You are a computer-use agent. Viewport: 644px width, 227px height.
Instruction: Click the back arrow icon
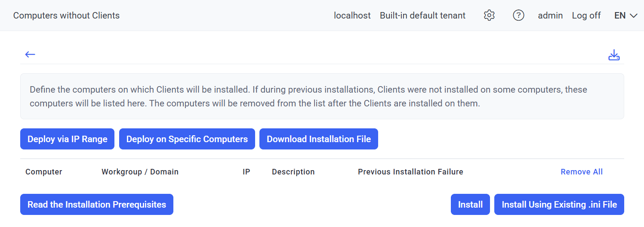coord(30,54)
